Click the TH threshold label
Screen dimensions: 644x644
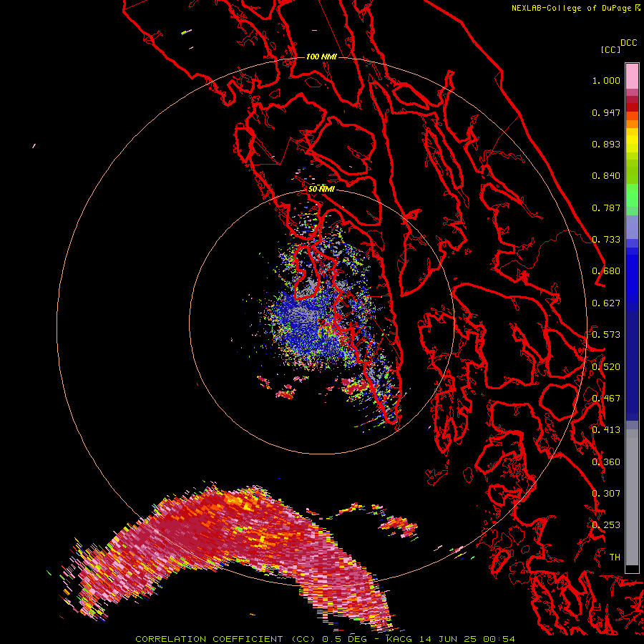click(615, 557)
